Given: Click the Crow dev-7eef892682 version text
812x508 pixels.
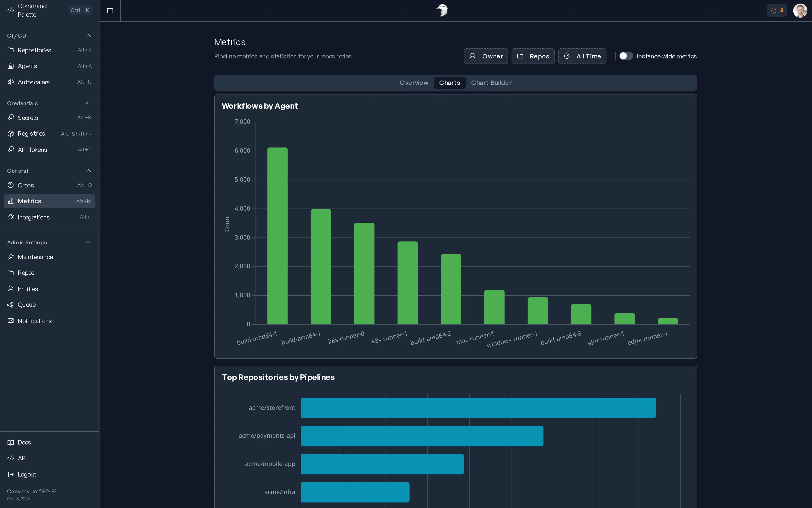Looking at the screenshot, I should tap(31, 491).
